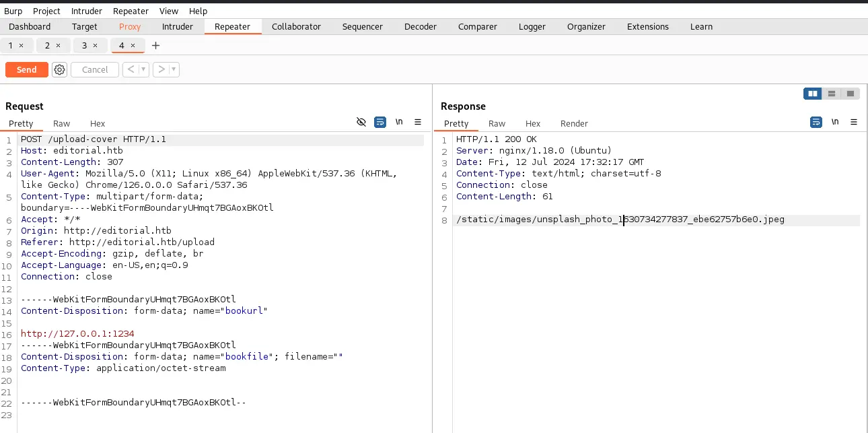This screenshot has height=433, width=868.
Task: Toggle hide non-printable characters eye icon in Request
Action: pyautogui.click(x=361, y=122)
